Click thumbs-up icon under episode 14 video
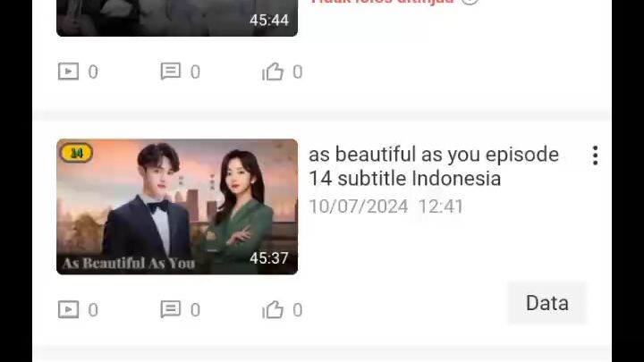This screenshot has width=644, height=362. (273, 309)
